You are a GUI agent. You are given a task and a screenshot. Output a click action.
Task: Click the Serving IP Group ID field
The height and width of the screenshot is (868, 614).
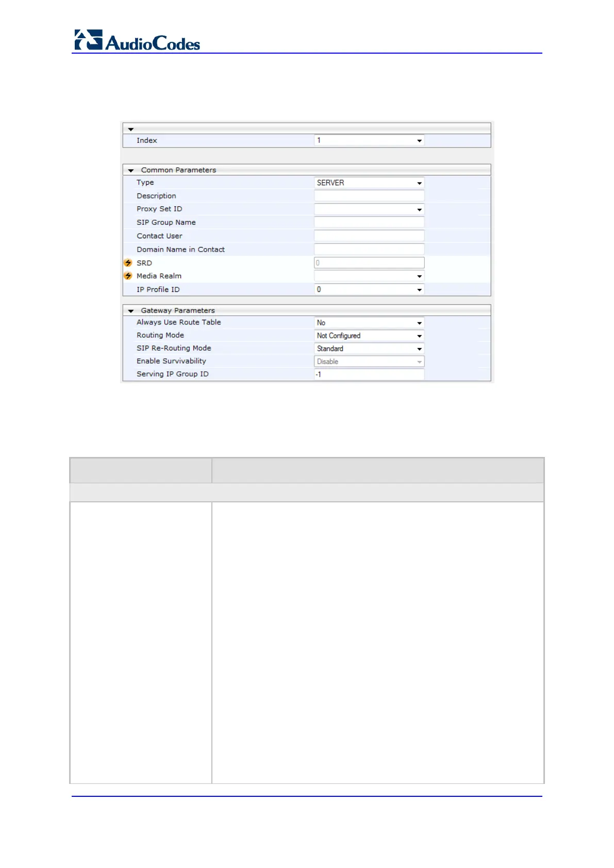[369, 374]
